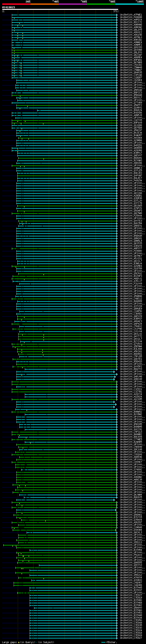
Task: Click the purple ~60% identity legend bar
Action: [73, 4]
